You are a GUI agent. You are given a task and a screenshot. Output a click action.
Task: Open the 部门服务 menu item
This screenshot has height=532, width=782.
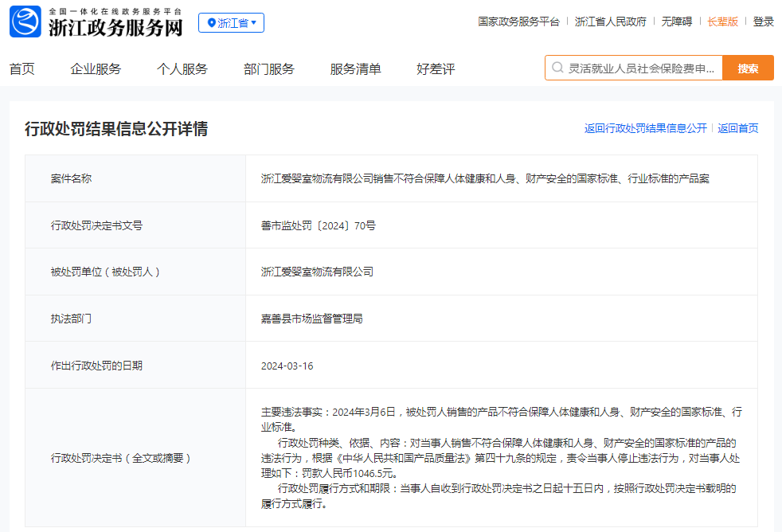(x=269, y=68)
